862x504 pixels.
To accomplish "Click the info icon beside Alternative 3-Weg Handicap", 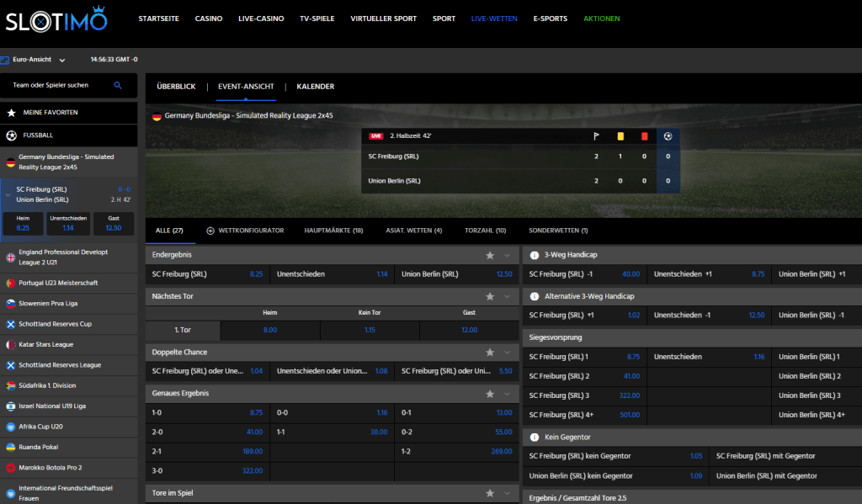I will [534, 296].
